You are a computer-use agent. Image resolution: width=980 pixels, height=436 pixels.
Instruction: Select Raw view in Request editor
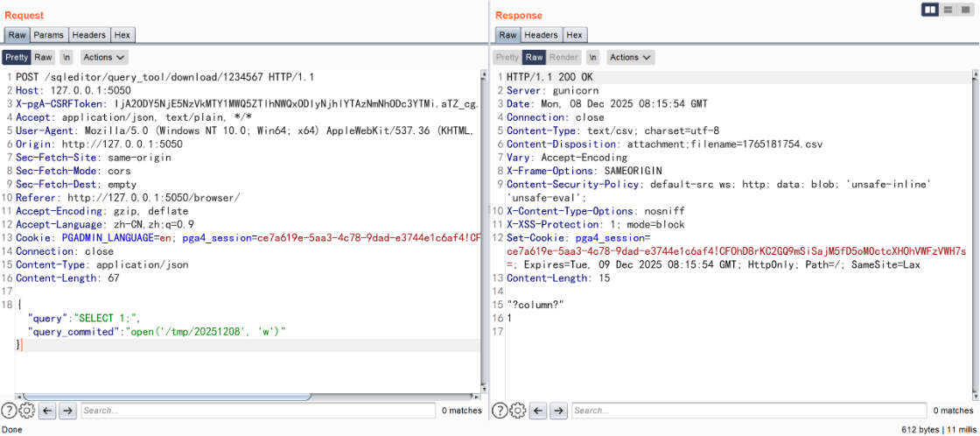[43, 57]
